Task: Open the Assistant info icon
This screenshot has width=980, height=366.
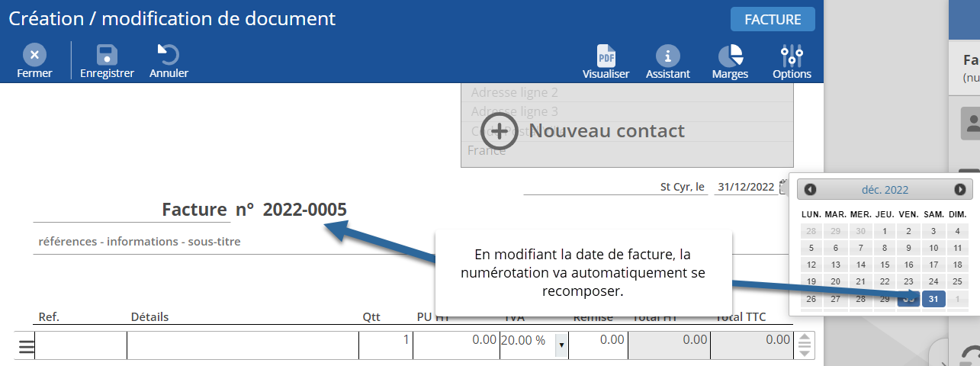Action: (667, 56)
